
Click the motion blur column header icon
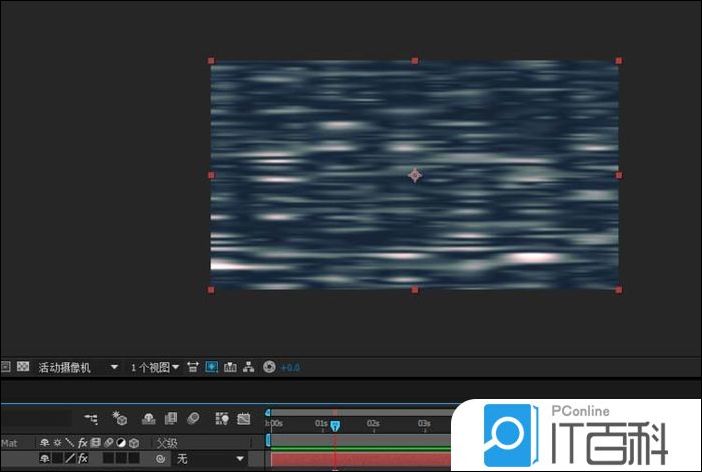108,443
